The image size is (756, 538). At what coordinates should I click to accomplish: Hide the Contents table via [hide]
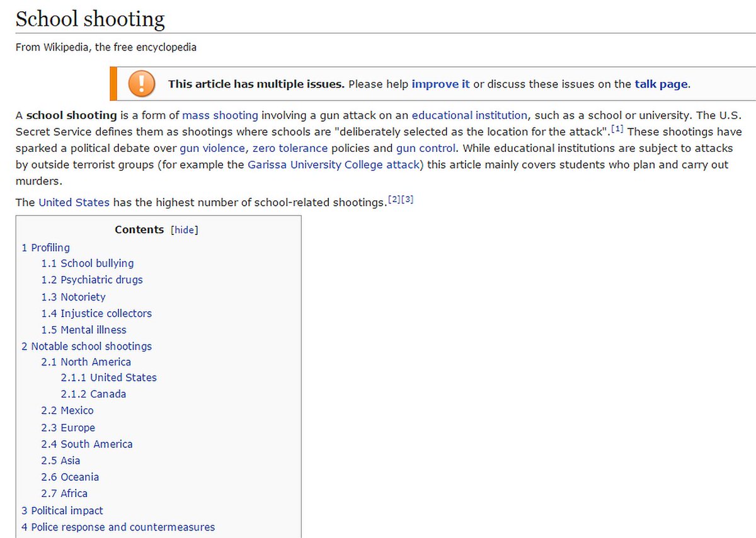click(184, 230)
